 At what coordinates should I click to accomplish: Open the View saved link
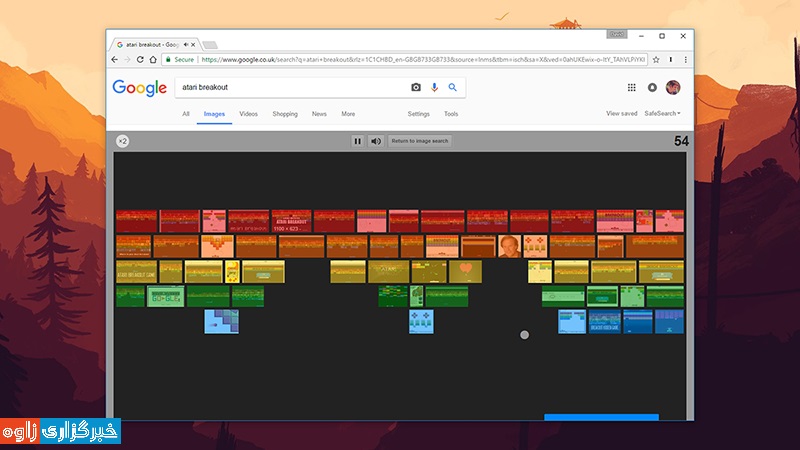tap(621, 114)
